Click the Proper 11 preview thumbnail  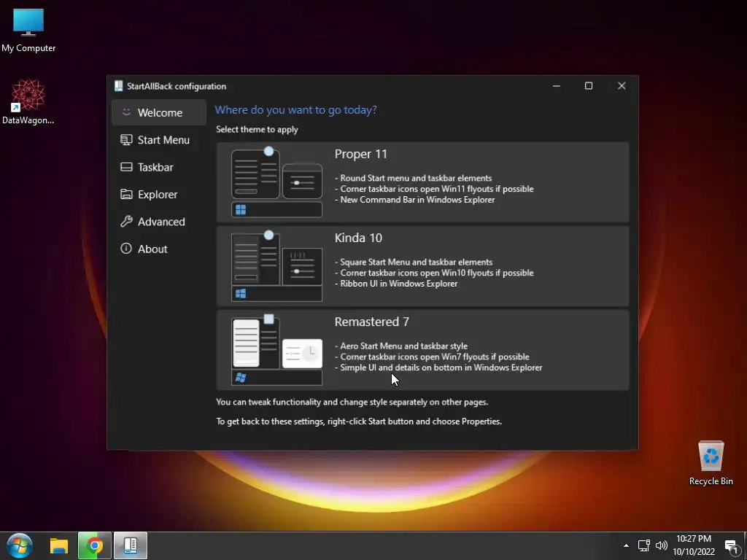[276, 182]
